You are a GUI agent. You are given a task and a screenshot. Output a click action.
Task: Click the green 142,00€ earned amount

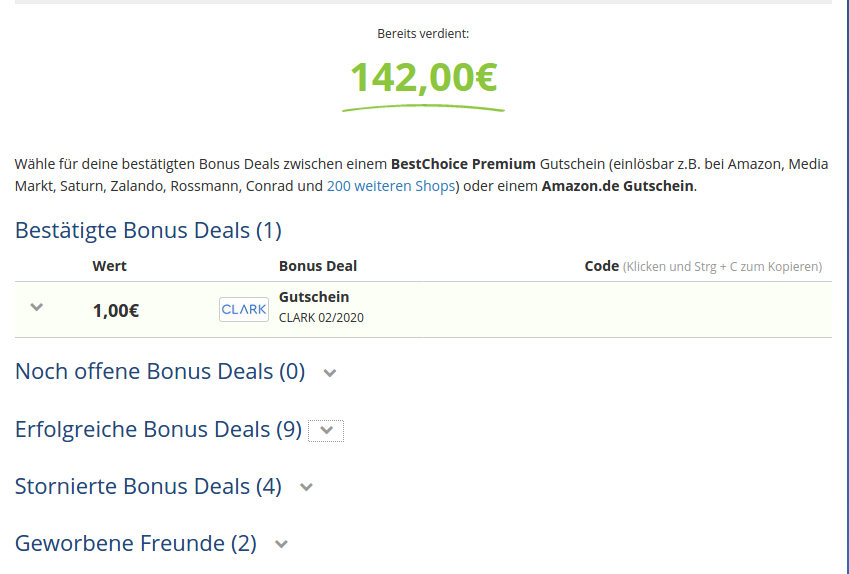pyautogui.click(x=423, y=77)
